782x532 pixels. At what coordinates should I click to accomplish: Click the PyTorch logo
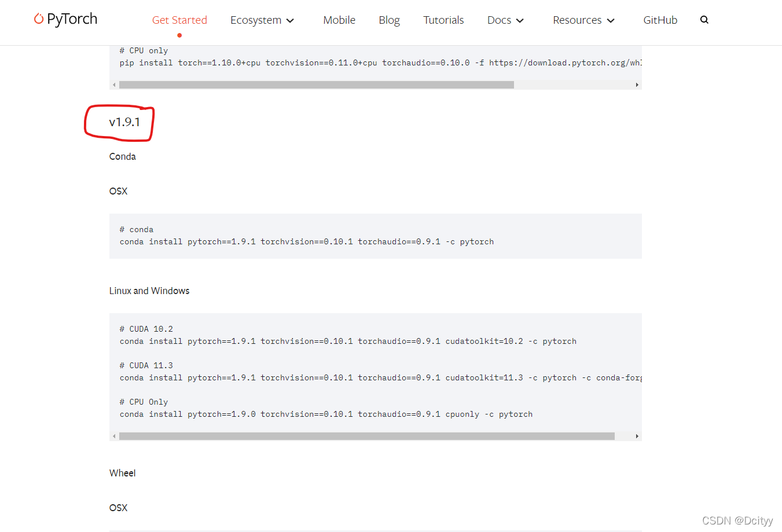(65, 19)
